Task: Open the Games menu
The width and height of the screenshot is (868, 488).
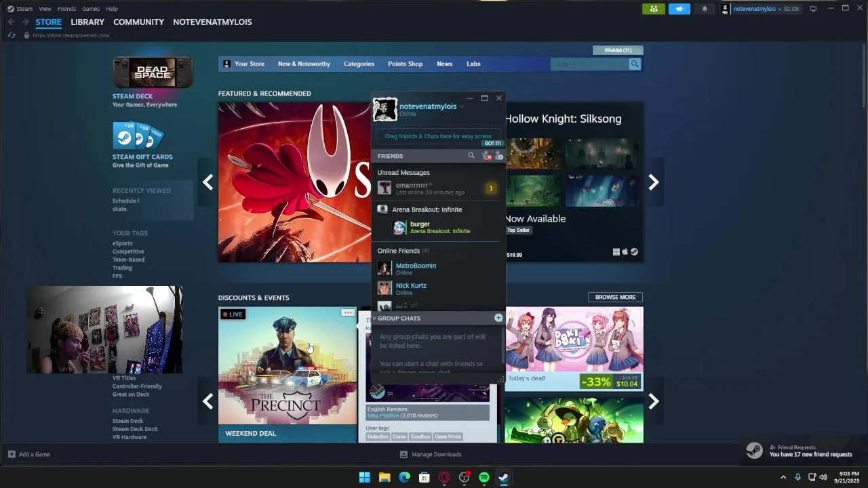Action: pos(91,9)
